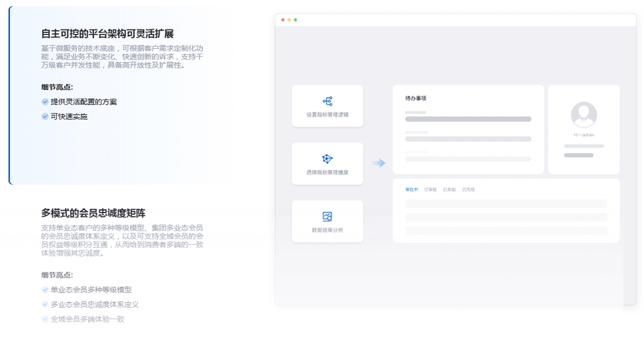
Task: Switch to the 已审批 tab
Action: (430, 190)
